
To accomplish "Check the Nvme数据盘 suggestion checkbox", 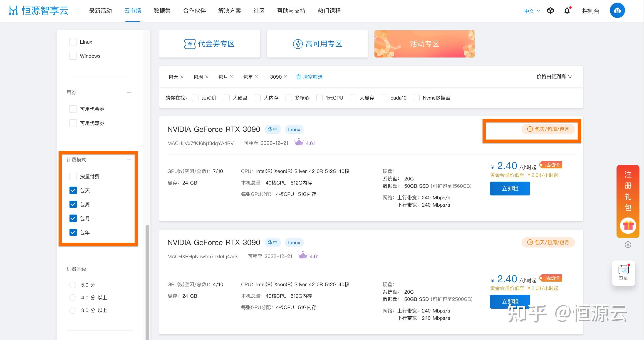I will 416,98.
